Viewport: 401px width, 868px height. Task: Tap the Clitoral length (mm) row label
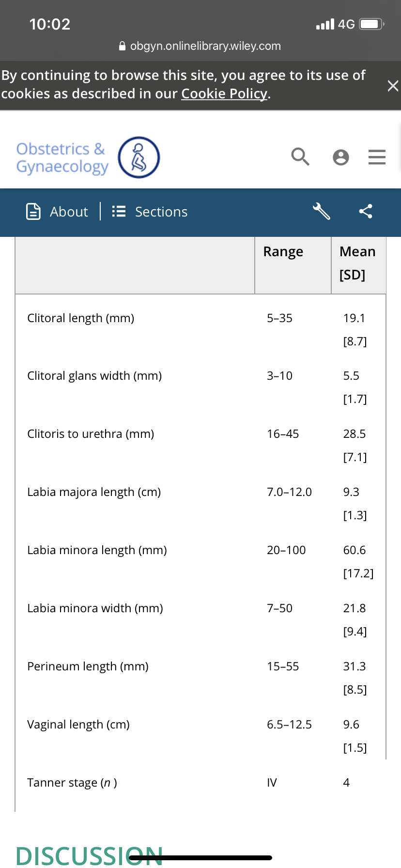pos(81,318)
